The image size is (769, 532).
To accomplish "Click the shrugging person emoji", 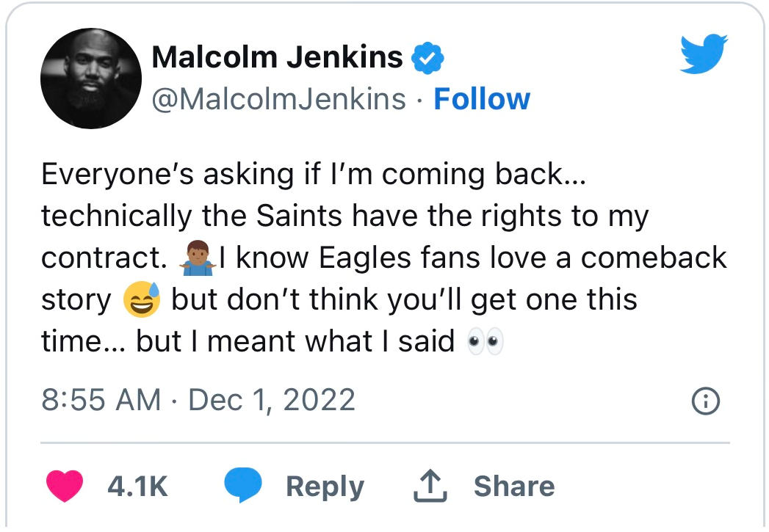I will pyautogui.click(x=195, y=258).
